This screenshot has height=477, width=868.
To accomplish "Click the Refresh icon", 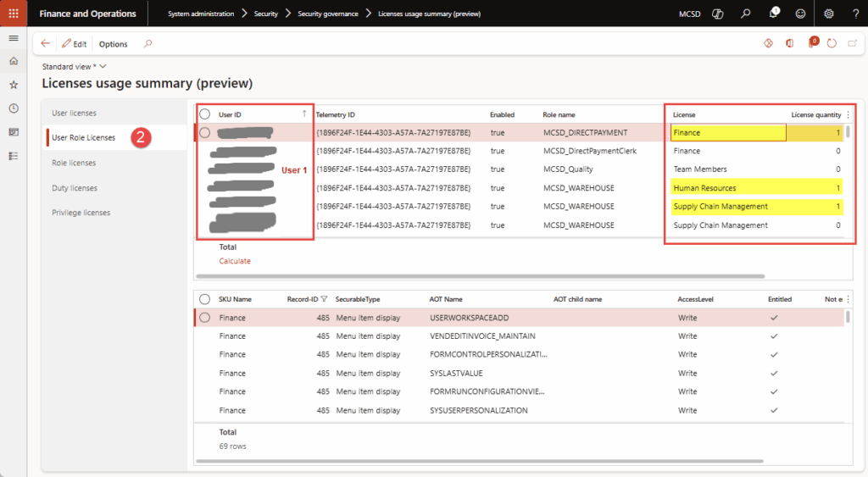I will click(832, 43).
